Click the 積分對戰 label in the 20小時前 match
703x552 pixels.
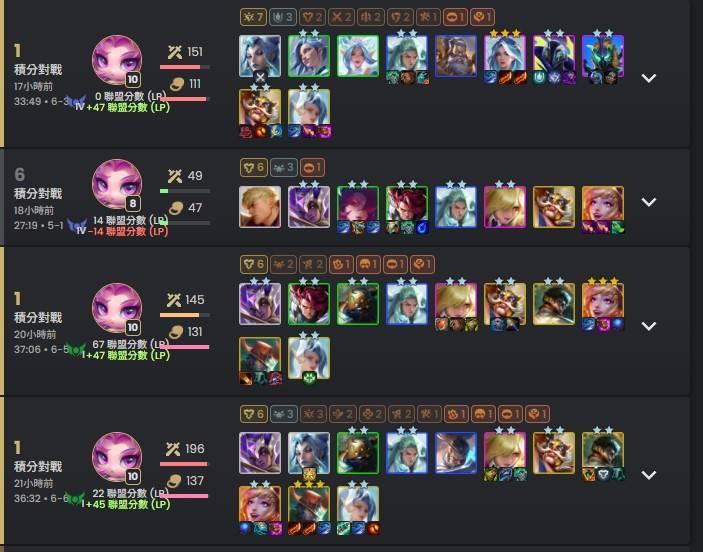coord(38,317)
